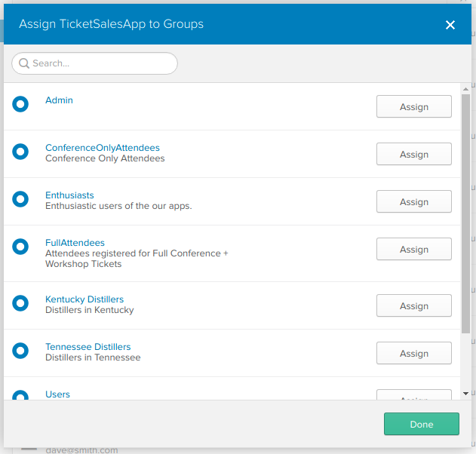Assign app to Tennessee Distillers group

point(413,354)
